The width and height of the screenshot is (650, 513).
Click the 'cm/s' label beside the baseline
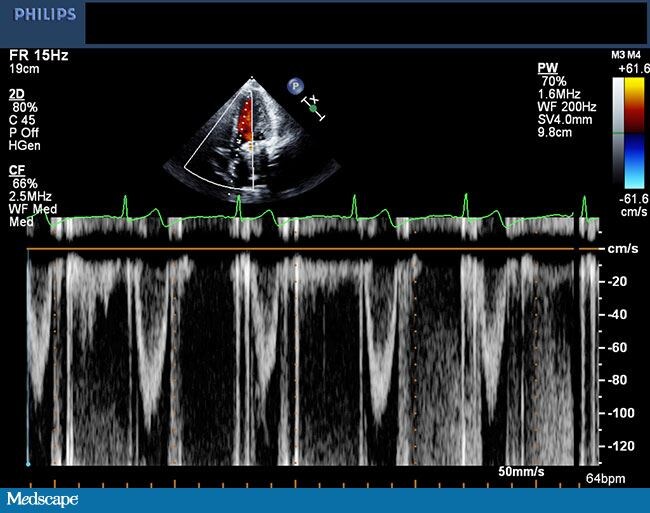click(623, 249)
